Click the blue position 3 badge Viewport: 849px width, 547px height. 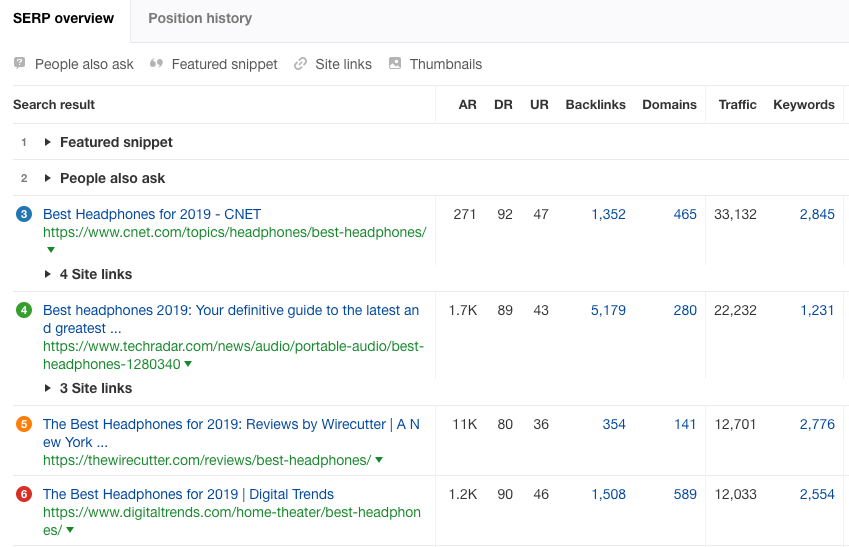24,214
